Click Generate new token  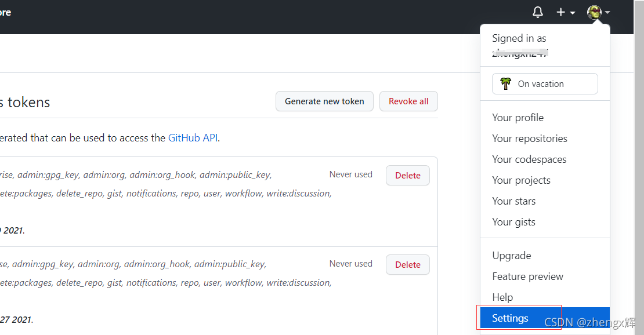click(x=324, y=101)
